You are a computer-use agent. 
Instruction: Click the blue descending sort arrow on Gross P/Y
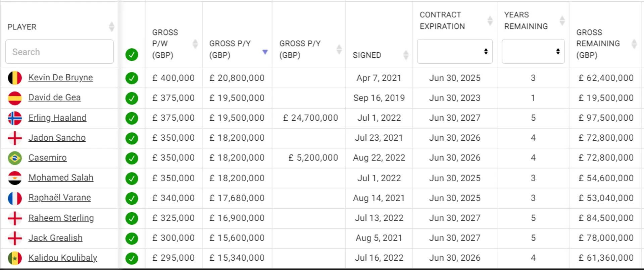(x=265, y=52)
